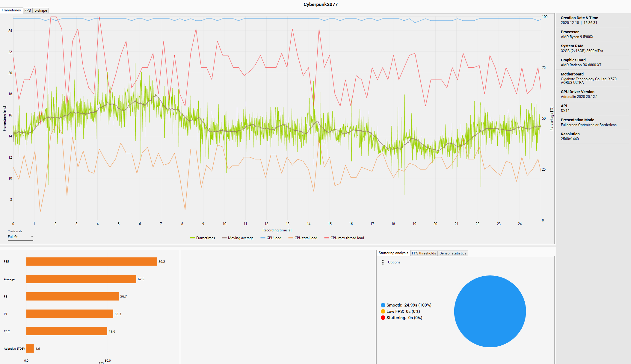Click 'Fullscreen Optimized or Borderless' presentation mode
The height and width of the screenshot is (364, 631).
tap(588, 125)
